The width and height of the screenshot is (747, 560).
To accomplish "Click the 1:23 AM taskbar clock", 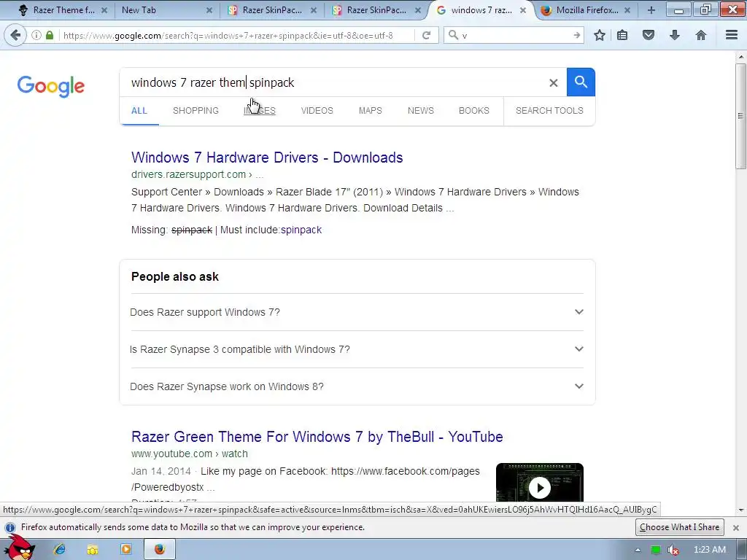I will 709,550.
